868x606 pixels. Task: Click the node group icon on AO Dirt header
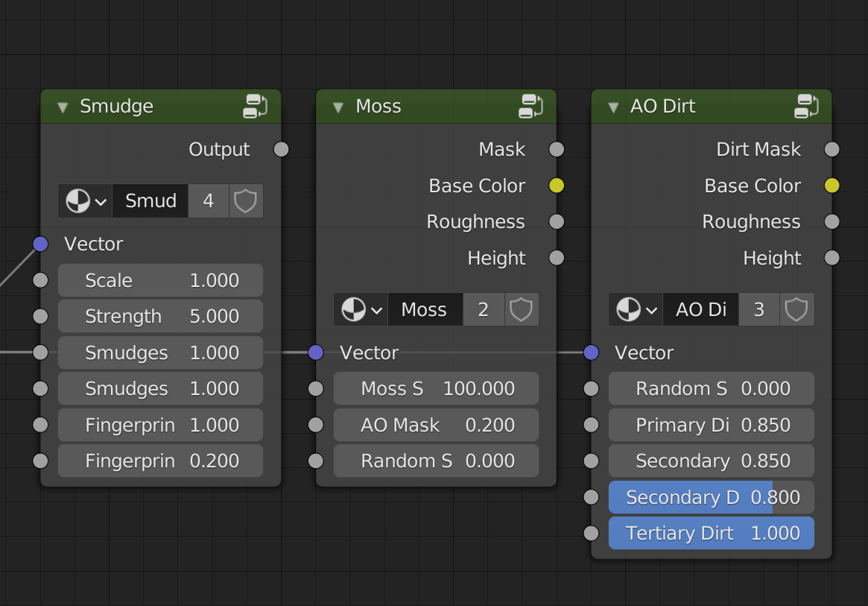click(x=805, y=106)
